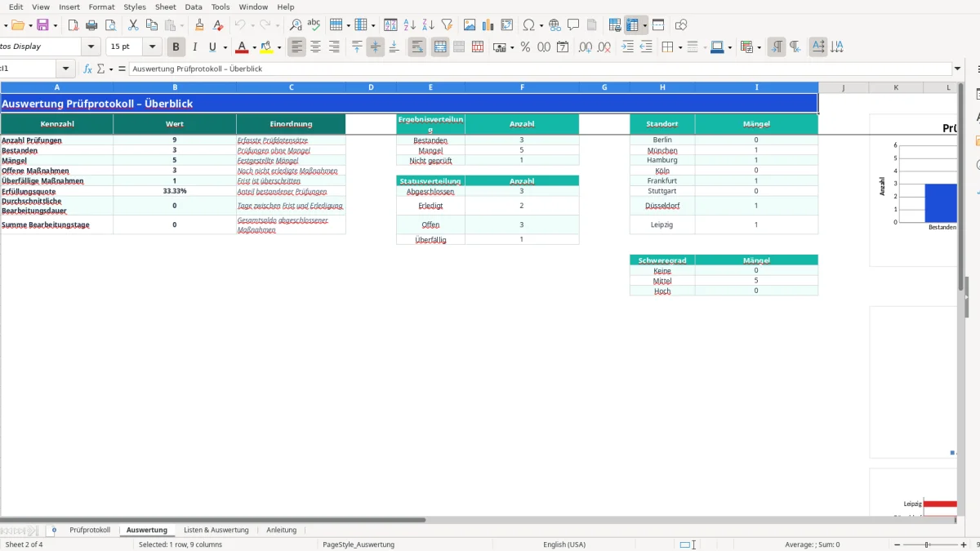Click the AutoFilter funnel icon
980x551 pixels.
point(447,25)
